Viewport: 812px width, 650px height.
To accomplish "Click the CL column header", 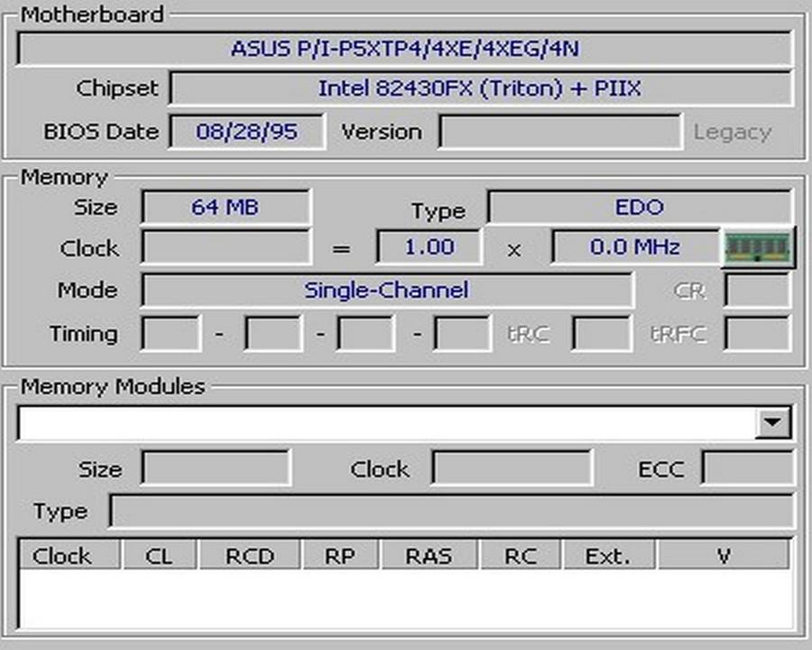I will [x=159, y=556].
